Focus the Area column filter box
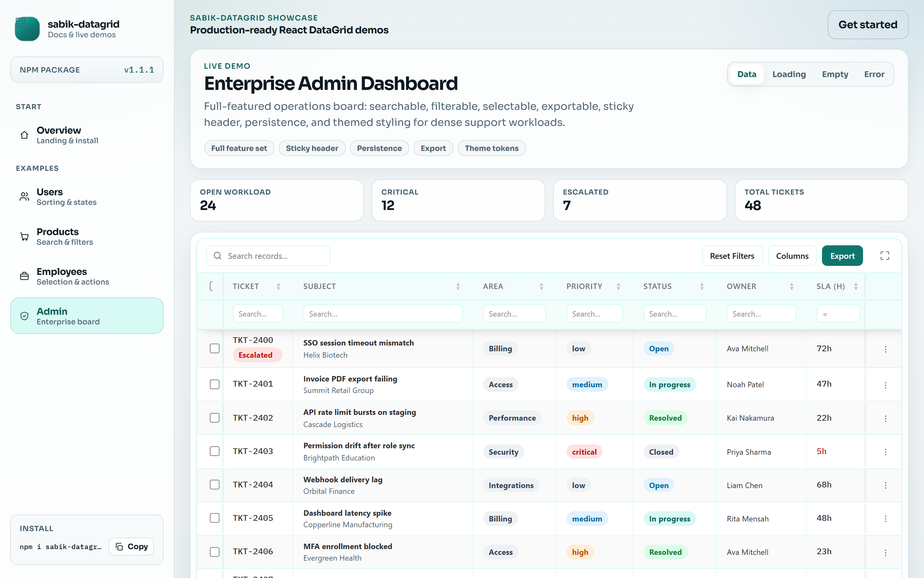This screenshot has width=924, height=578. [514, 313]
